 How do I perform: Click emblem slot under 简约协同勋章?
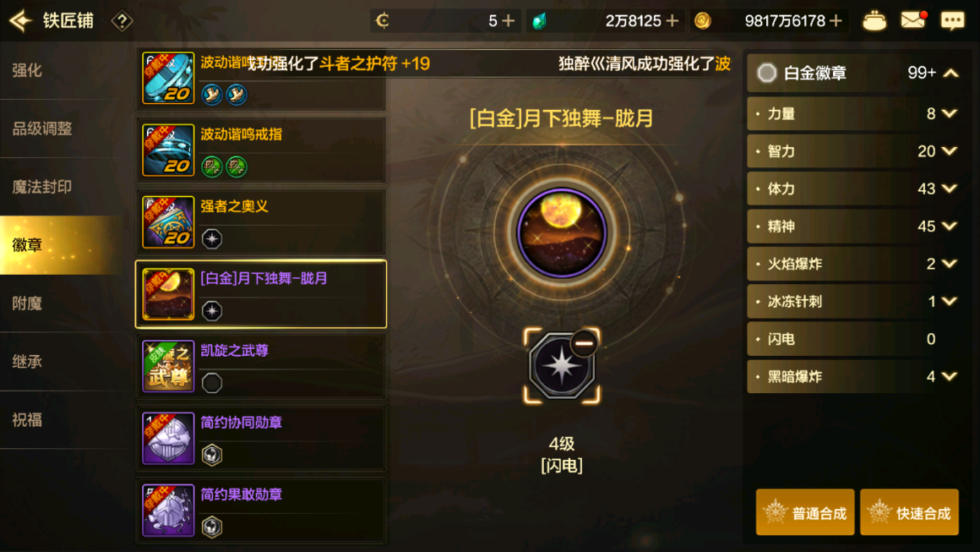(212, 455)
